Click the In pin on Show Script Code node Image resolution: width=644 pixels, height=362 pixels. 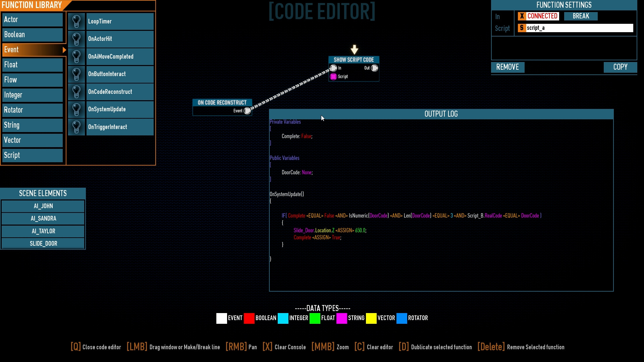click(x=333, y=68)
